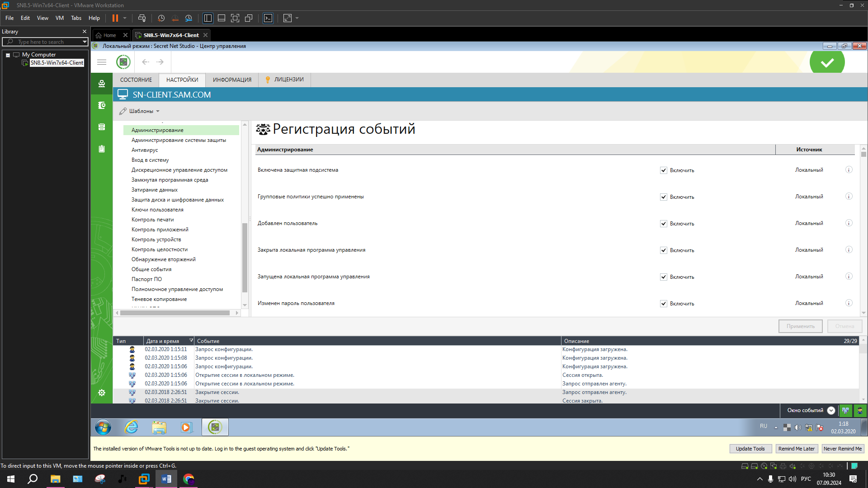
Task: Open the stretch guest dropdown arrow
Action: pyautogui.click(x=297, y=18)
